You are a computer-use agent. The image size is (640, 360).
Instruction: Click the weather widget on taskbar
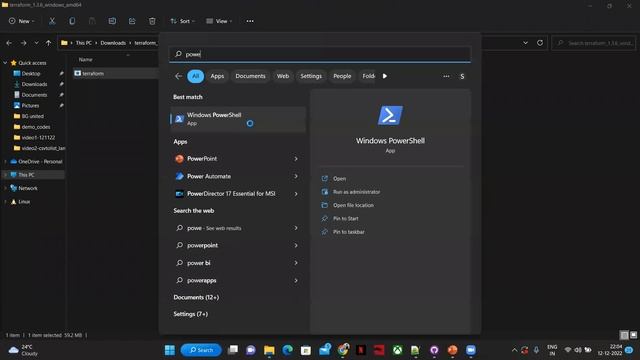tap(23, 350)
